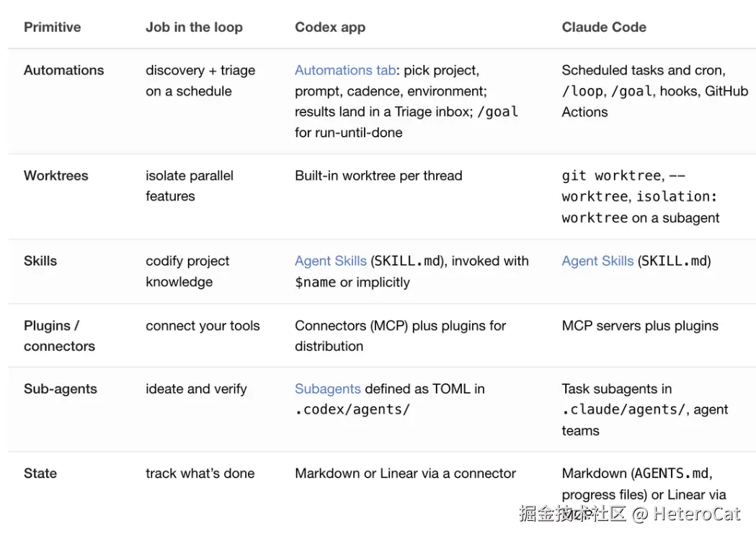Select the Job in the loop header

pyautogui.click(x=195, y=27)
